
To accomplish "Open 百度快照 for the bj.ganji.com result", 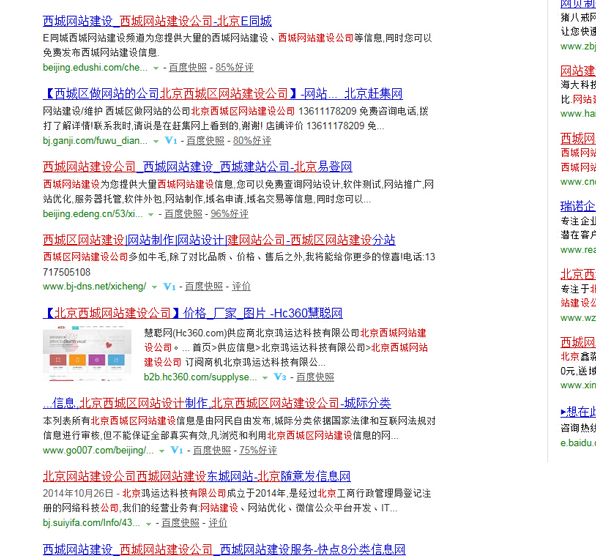I will pyautogui.click(x=205, y=141).
